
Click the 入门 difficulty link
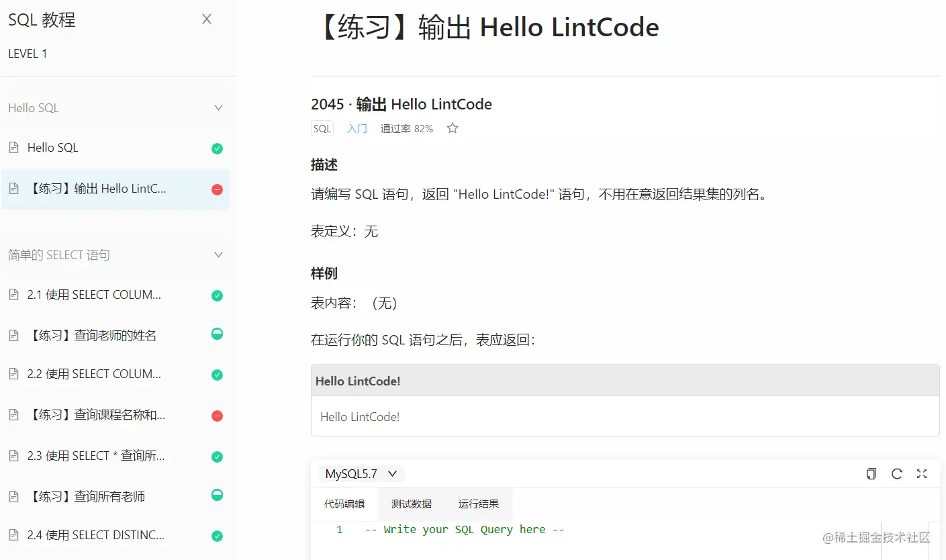click(357, 128)
